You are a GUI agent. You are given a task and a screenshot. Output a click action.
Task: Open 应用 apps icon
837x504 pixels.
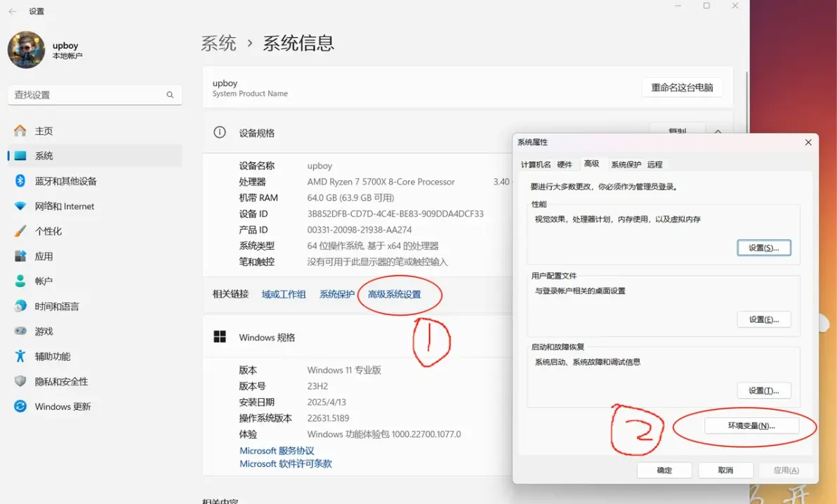[x=20, y=256]
